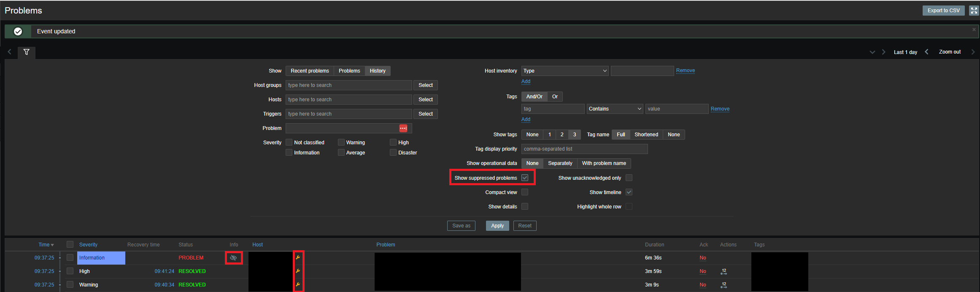Screen dimensions: 980x292
Task: Check Disaster severity
Action: tap(393, 152)
